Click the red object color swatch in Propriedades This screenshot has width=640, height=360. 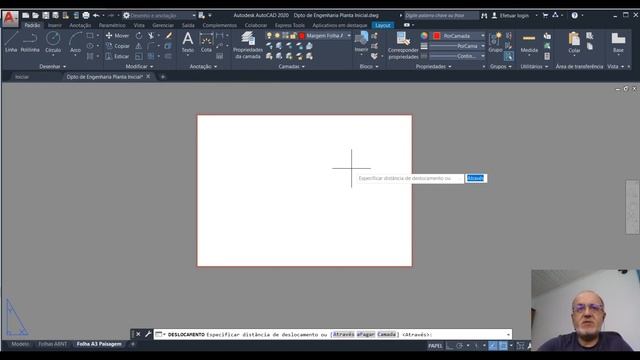click(437, 36)
